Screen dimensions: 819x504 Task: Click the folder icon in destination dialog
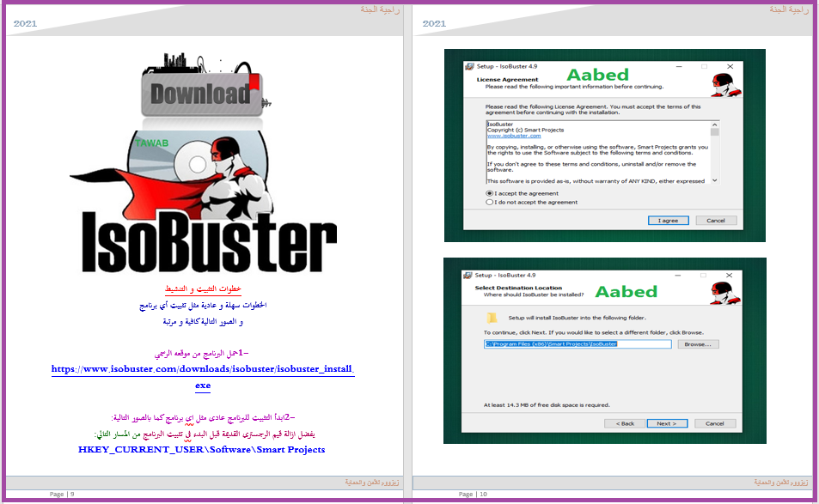point(492,318)
